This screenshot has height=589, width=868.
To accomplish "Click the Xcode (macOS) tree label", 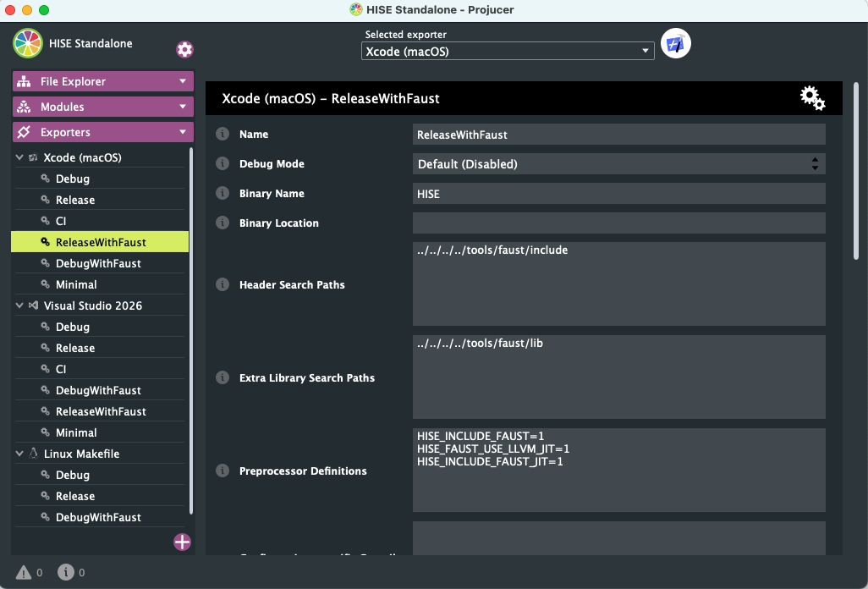I will click(82, 157).
